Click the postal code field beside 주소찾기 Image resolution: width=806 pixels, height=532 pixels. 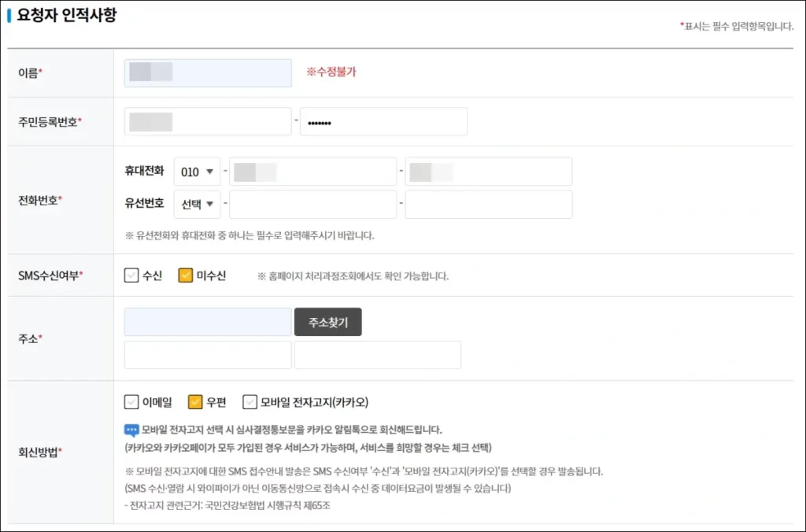click(x=208, y=322)
